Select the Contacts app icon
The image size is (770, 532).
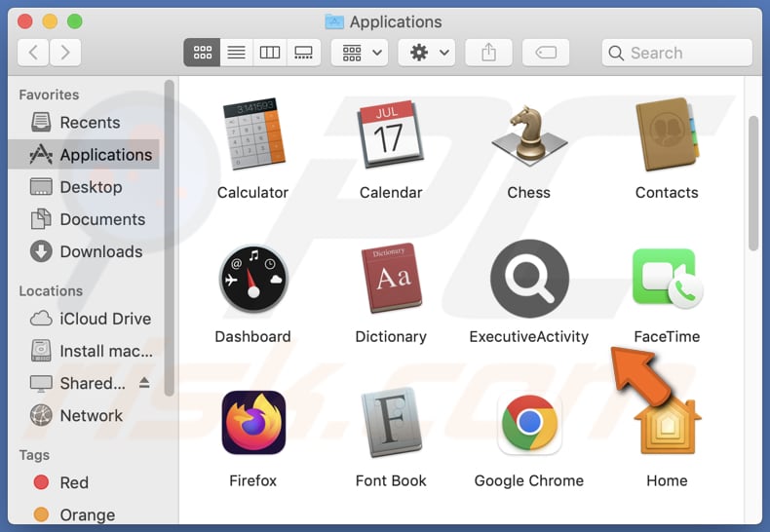[667, 134]
